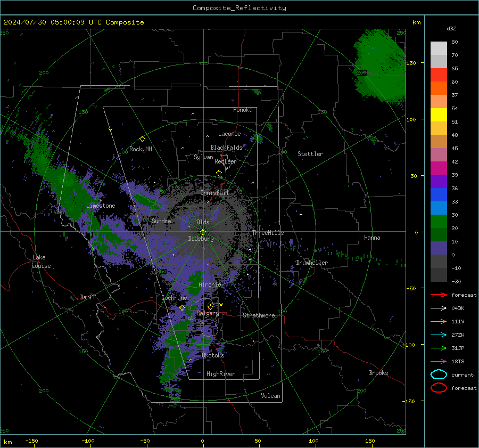The image size is (479, 448).
Task: Click the green precipitation cell in northeast corner
Action: 381,66
